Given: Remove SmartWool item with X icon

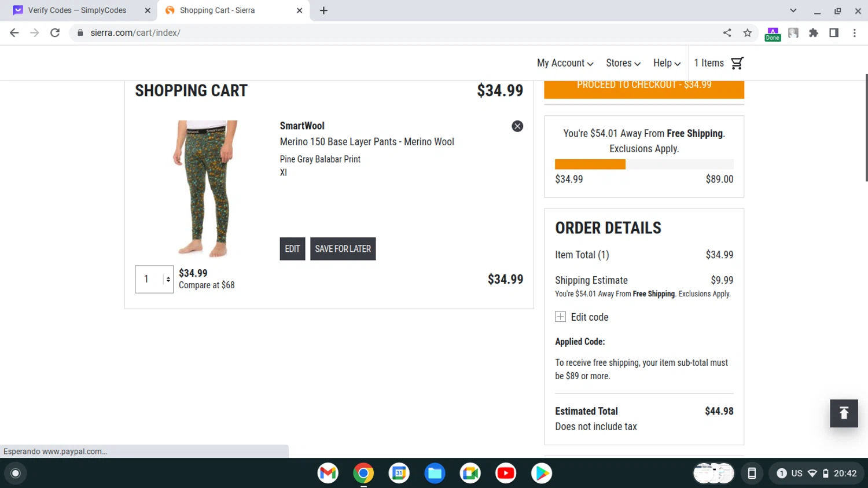Looking at the screenshot, I should (517, 126).
